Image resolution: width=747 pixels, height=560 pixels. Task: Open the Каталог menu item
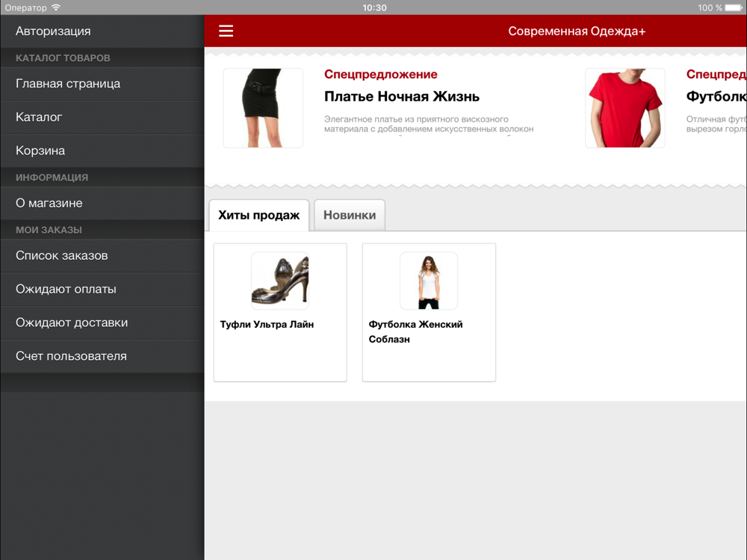coord(102,117)
